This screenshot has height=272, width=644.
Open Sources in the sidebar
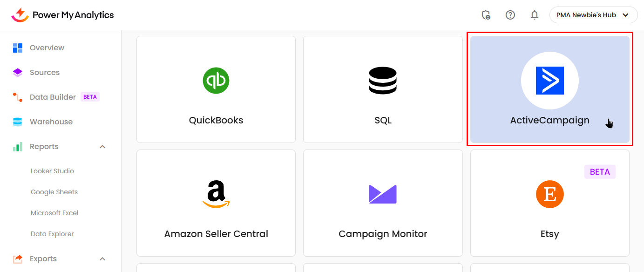tap(44, 73)
